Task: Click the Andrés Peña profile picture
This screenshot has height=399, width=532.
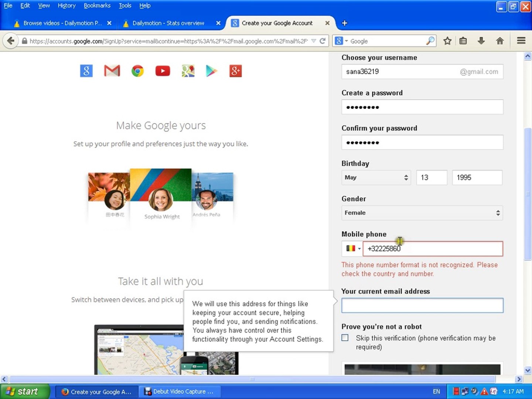Action: pos(206,199)
